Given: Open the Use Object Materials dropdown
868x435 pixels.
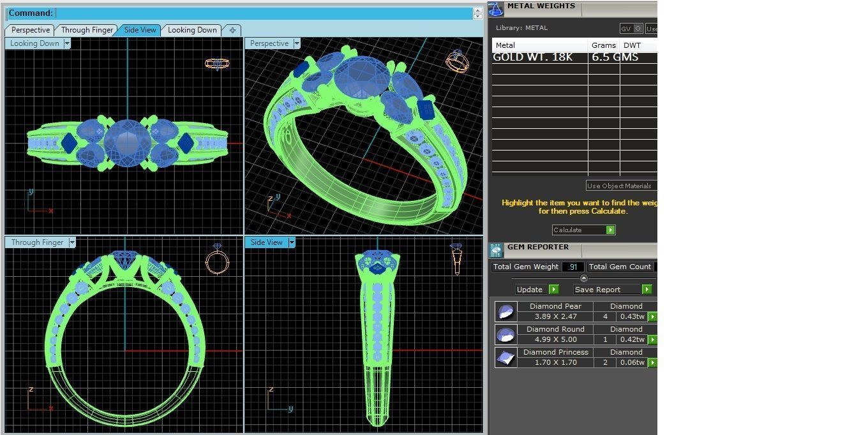Looking at the screenshot, I should [621, 186].
